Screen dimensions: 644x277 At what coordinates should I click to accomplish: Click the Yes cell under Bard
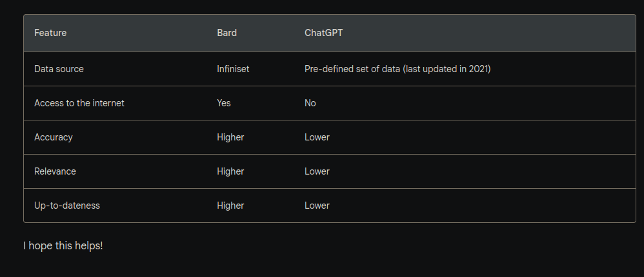click(x=224, y=103)
